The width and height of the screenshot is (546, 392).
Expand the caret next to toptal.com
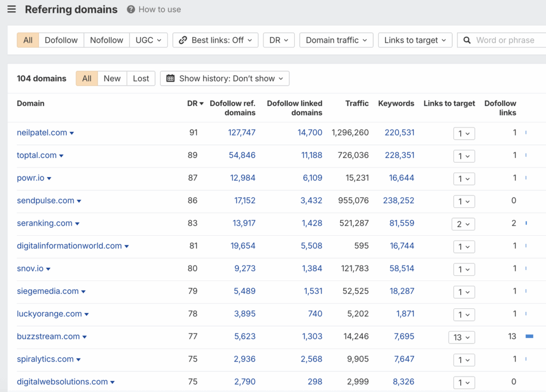click(x=61, y=156)
